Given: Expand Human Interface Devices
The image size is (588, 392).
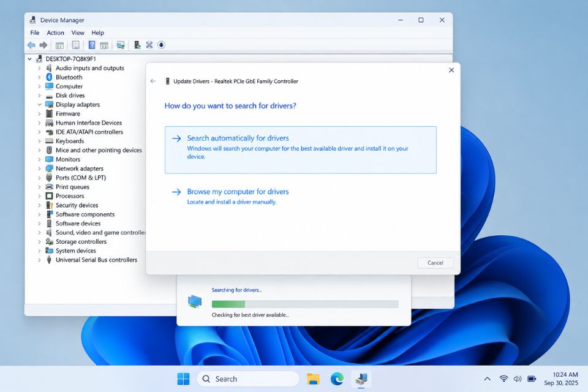Looking at the screenshot, I should pos(39,123).
